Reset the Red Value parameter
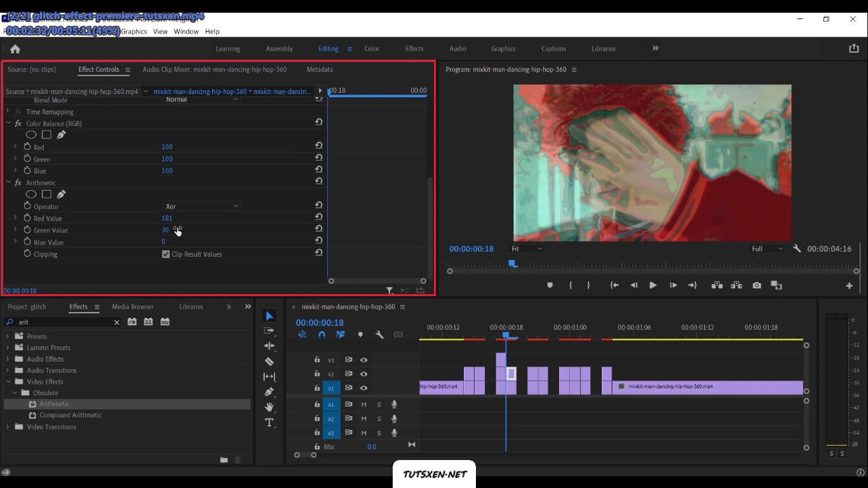The height and width of the screenshot is (488, 868). tap(318, 217)
